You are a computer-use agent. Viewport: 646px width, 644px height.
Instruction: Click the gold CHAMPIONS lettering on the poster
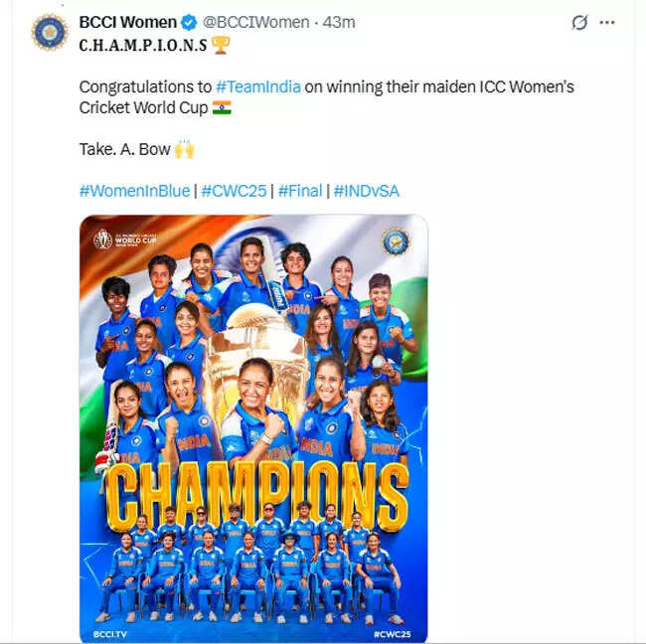pyautogui.click(x=253, y=494)
